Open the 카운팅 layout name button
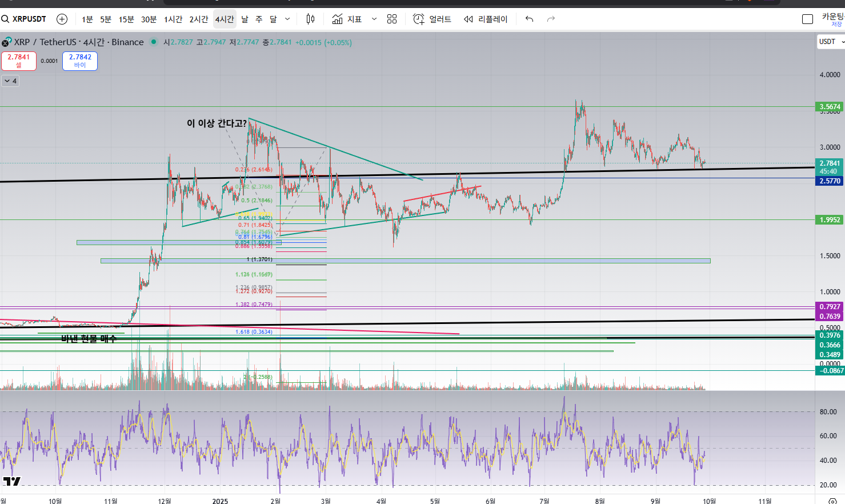Screen dimensions: 845x504 [833, 16]
